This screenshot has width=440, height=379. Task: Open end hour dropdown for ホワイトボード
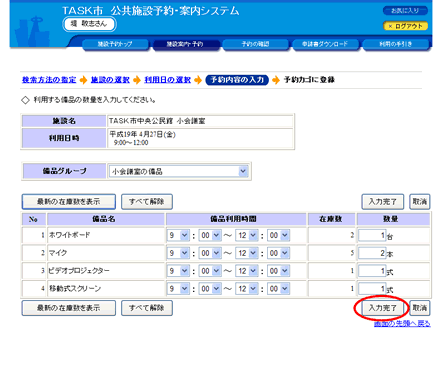pos(247,235)
